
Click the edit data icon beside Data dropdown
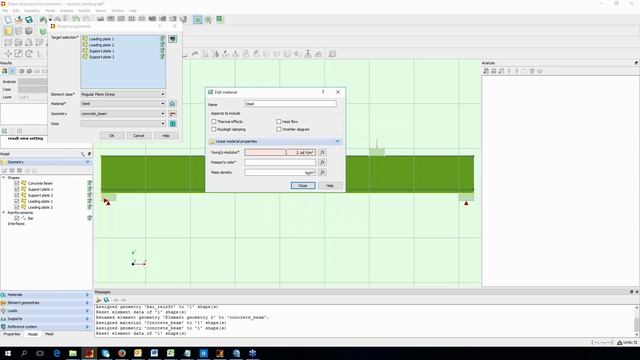click(x=173, y=124)
